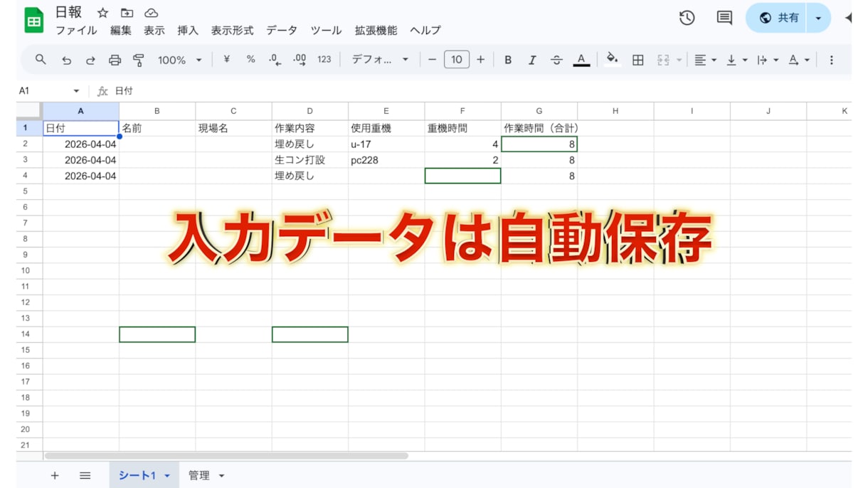Open the 表示形式 menu

click(232, 31)
